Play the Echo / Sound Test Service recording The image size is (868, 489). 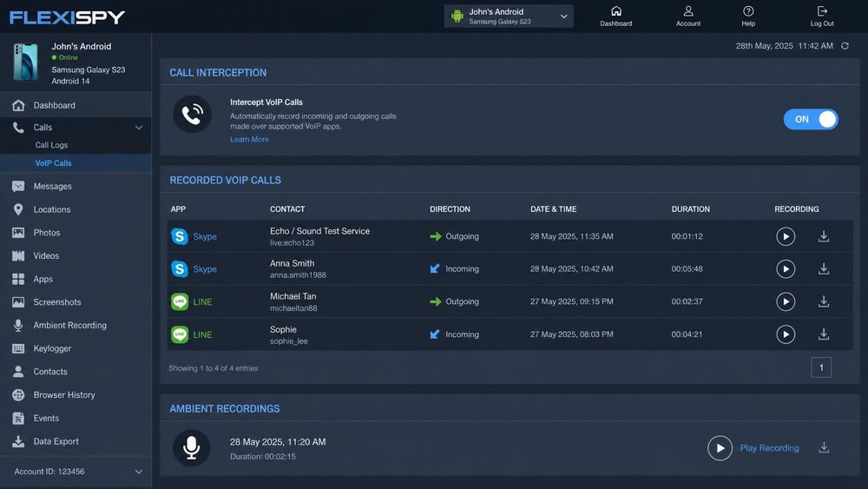[785, 236]
